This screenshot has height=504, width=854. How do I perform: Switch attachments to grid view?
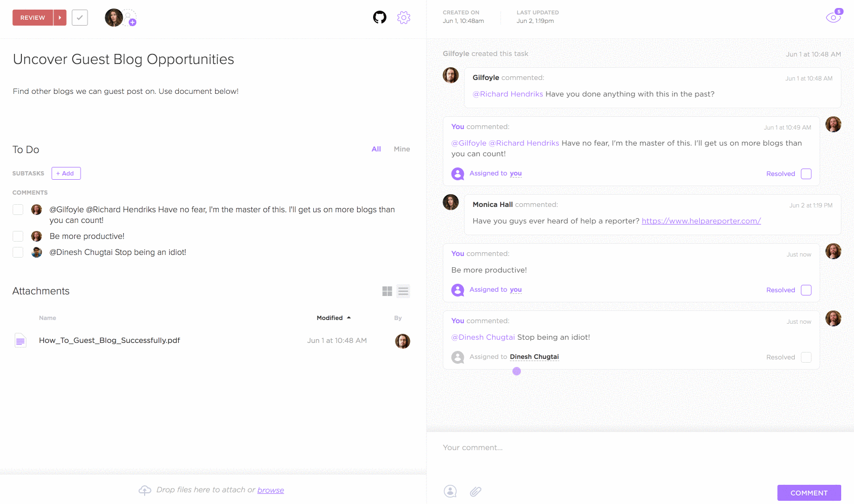[388, 291]
